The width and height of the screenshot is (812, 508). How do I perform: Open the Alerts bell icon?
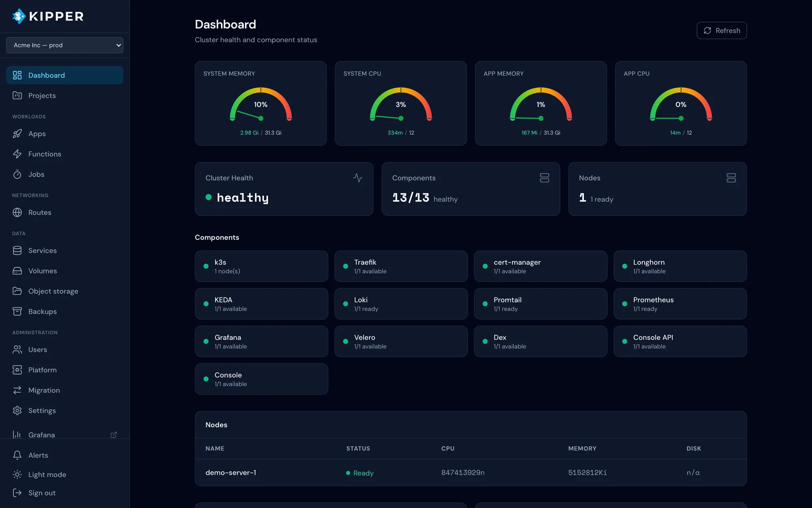click(17, 455)
